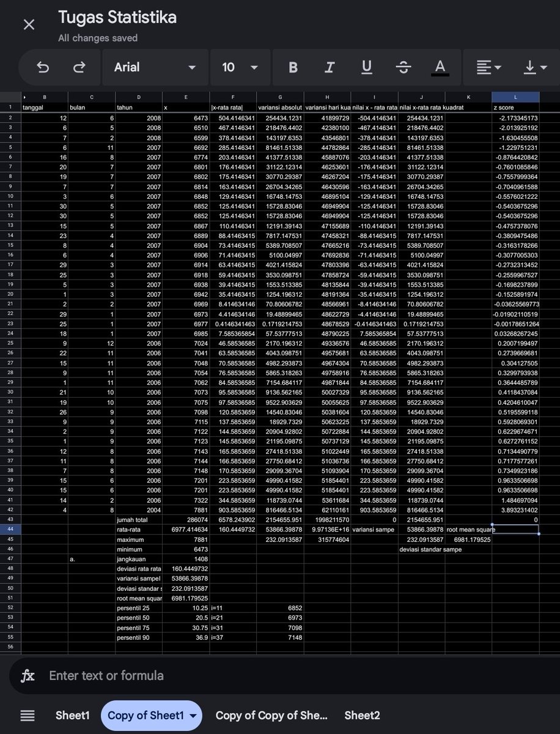Open the text color picker
The image size is (560, 734).
440,67
